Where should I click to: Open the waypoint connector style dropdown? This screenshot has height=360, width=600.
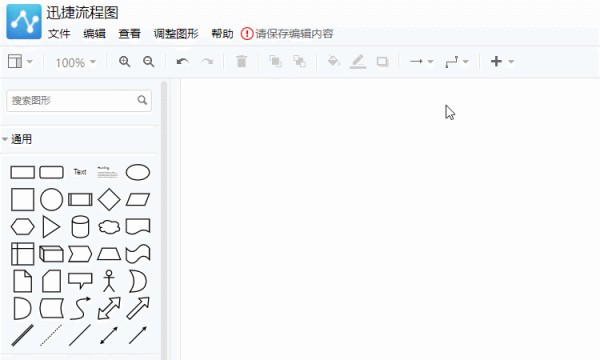click(x=457, y=62)
